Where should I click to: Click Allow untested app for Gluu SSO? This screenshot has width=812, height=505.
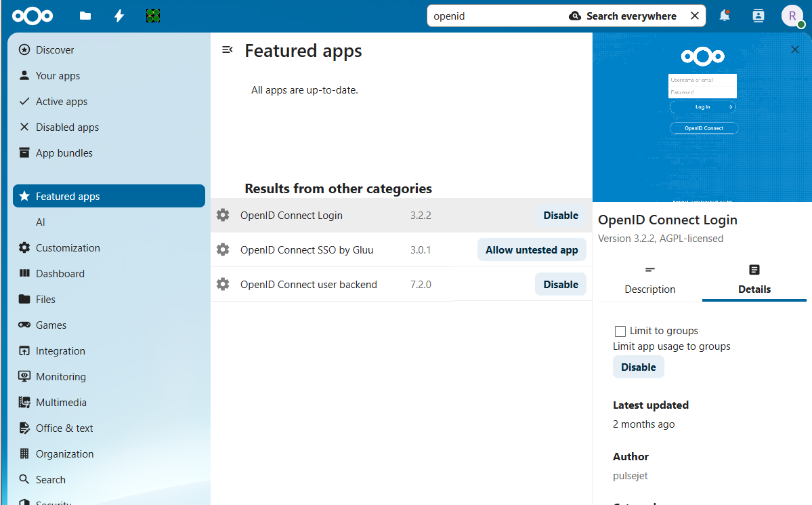(532, 250)
